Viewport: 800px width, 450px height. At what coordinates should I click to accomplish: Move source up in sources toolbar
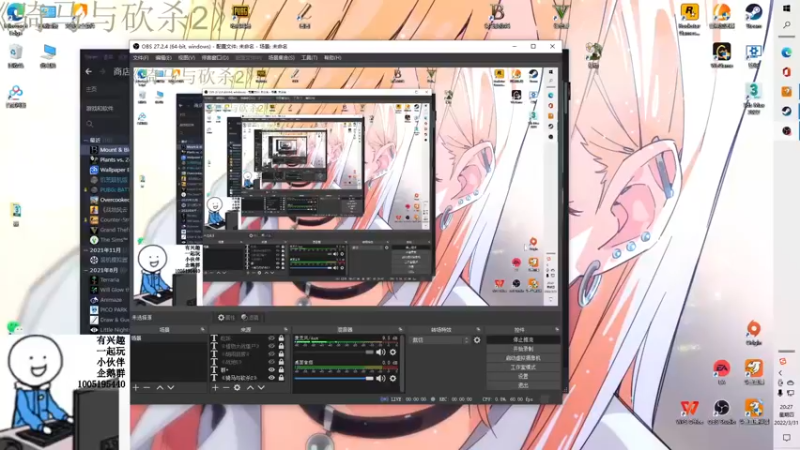[250, 388]
